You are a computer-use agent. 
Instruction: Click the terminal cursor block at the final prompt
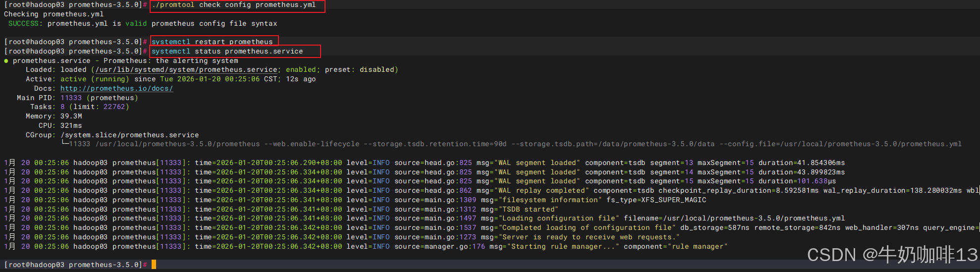(x=154, y=265)
